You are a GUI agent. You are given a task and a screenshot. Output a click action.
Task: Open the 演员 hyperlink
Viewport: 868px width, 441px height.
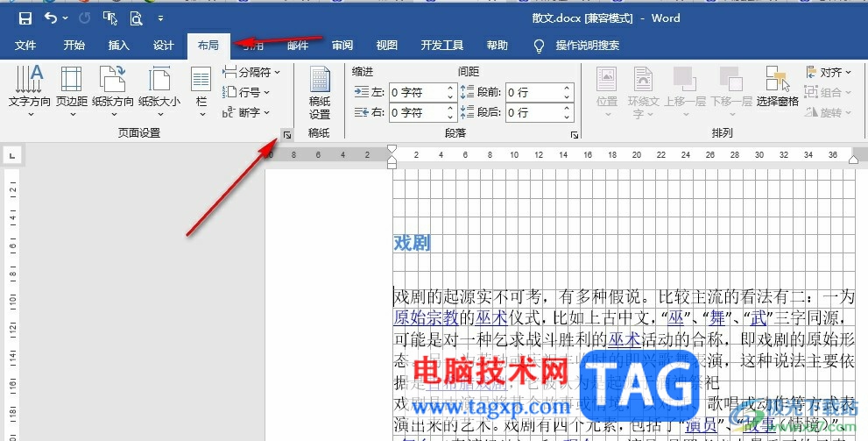701,425
